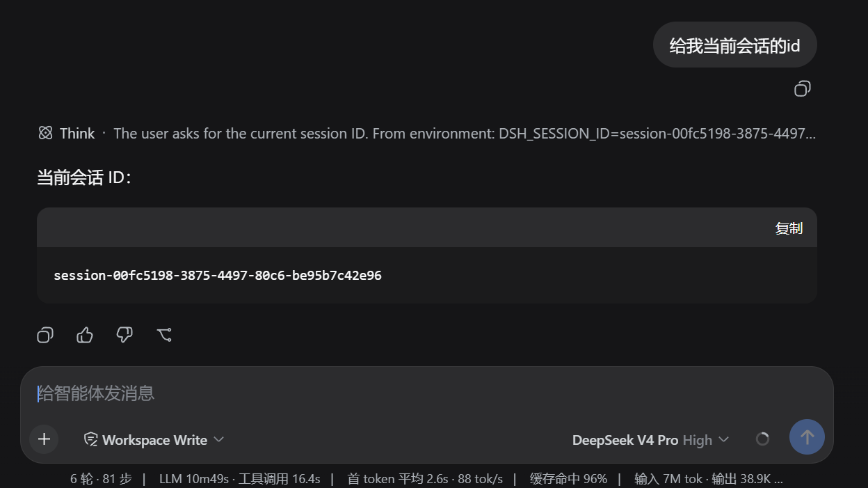Click the Think atom icon
This screenshot has width=868, height=488.
point(45,133)
